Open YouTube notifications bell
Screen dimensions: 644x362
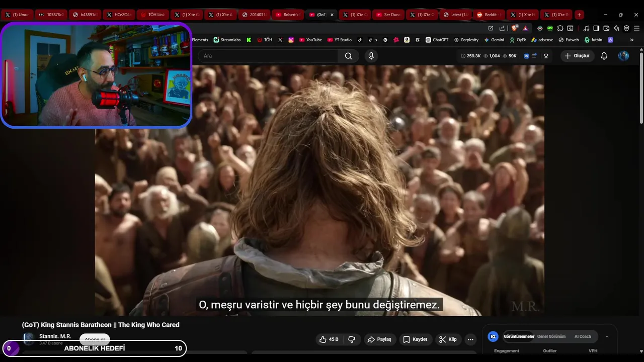[x=604, y=56]
